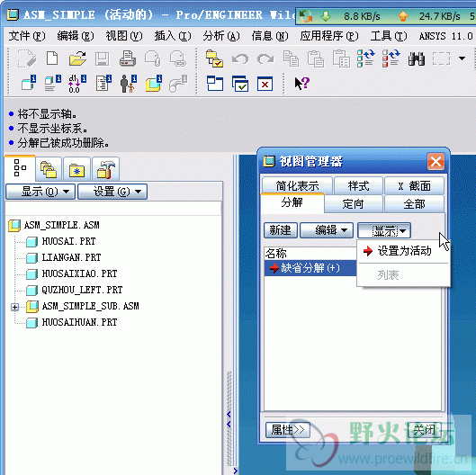The height and width of the screenshot is (475, 476).
Task: Open the 文件(F) menu
Action: click(27, 36)
